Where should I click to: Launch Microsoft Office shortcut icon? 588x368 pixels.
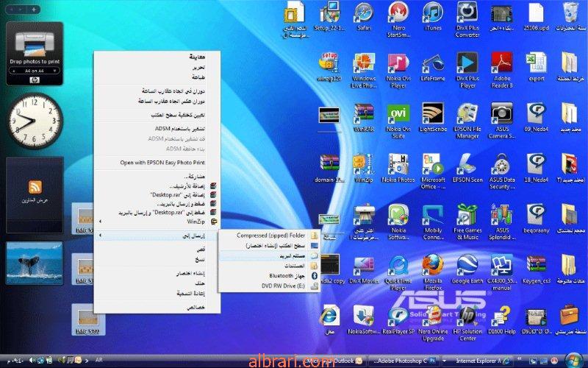point(433,171)
